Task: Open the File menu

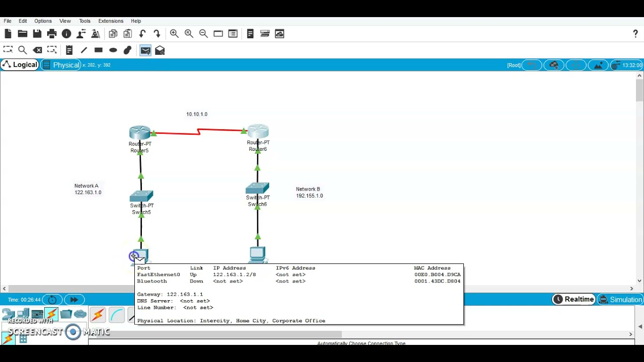Action: click(x=8, y=21)
